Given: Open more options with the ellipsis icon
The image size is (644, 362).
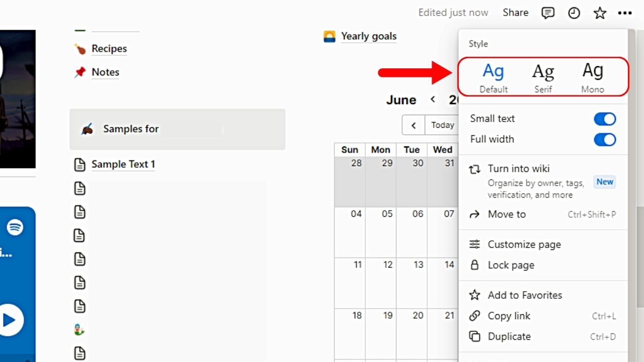Looking at the screenshot, I should pyautogui.click(x=625, y=13).
